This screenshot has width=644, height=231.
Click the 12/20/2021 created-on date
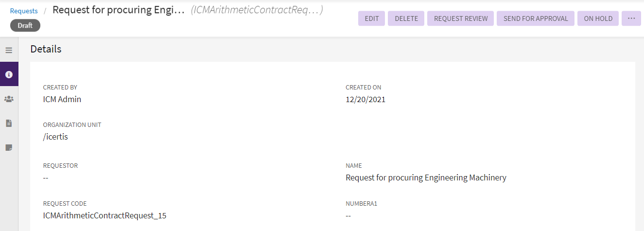coord(366,99)
